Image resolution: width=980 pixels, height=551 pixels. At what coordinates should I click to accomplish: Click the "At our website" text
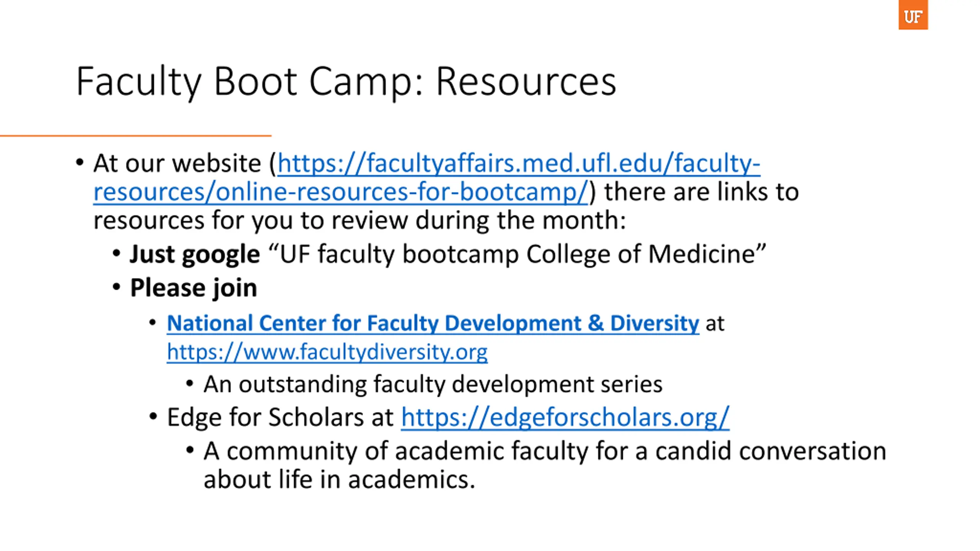177,164
